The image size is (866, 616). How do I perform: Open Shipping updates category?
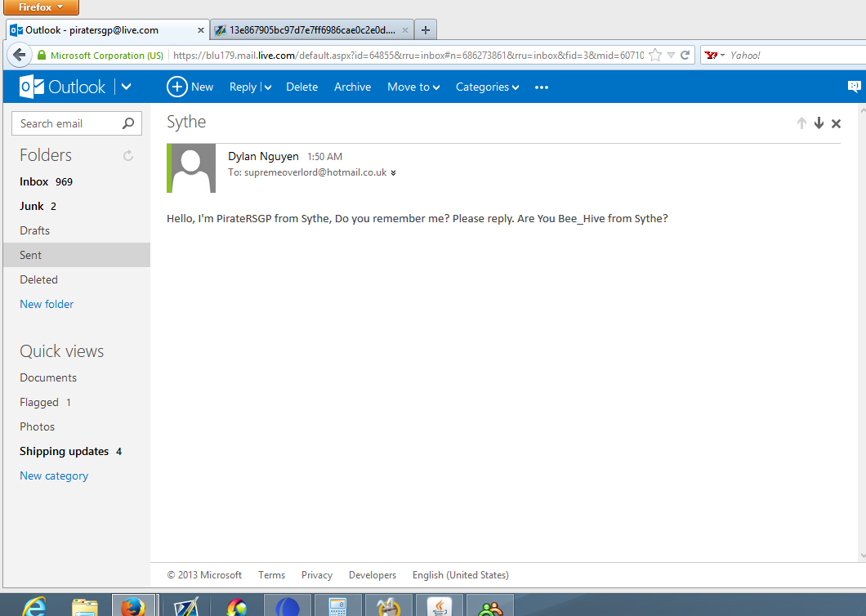[70, 451]
